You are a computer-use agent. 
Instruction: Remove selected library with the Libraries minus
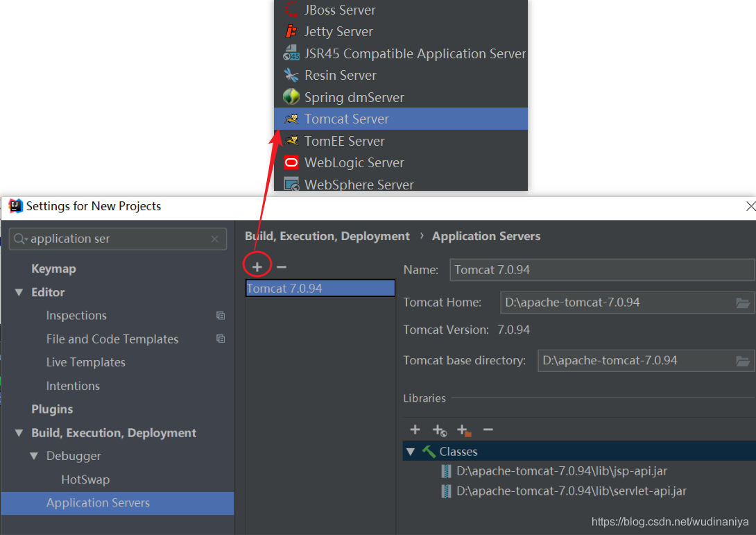(488, 430)
